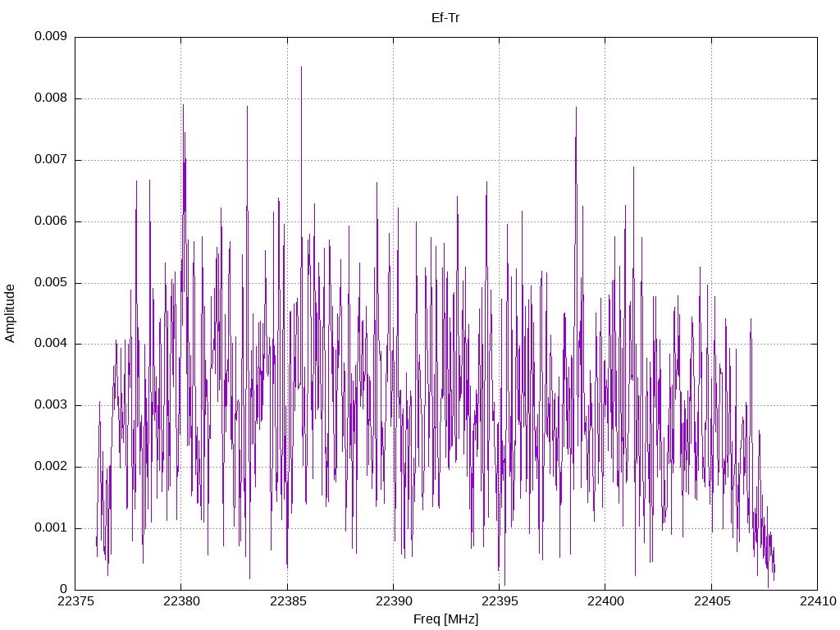840x630 pixels.
Task: Select the y-axis label Amplitude
Action: point(10,313)
